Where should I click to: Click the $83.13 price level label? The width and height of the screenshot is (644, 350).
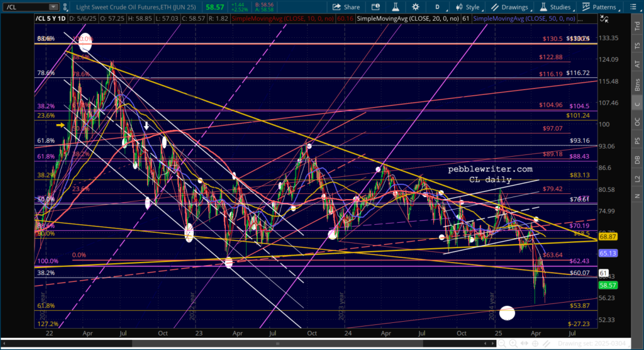pos(579,175)
